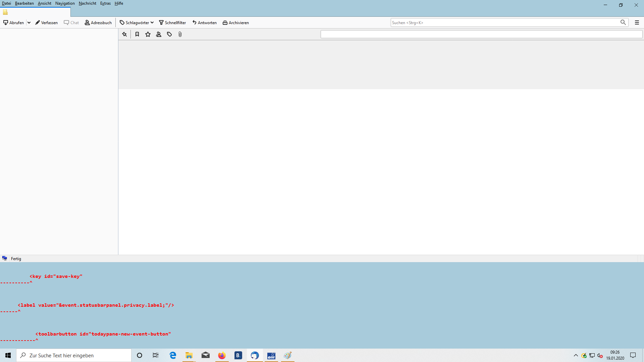
Task: Filter messages by tag icon
Action: [x=169, y=34]
